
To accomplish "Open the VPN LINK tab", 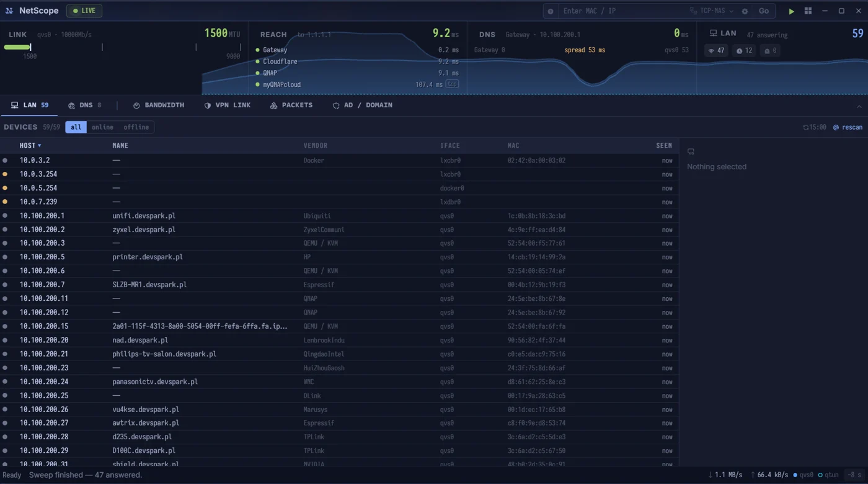I will [228, 105].
